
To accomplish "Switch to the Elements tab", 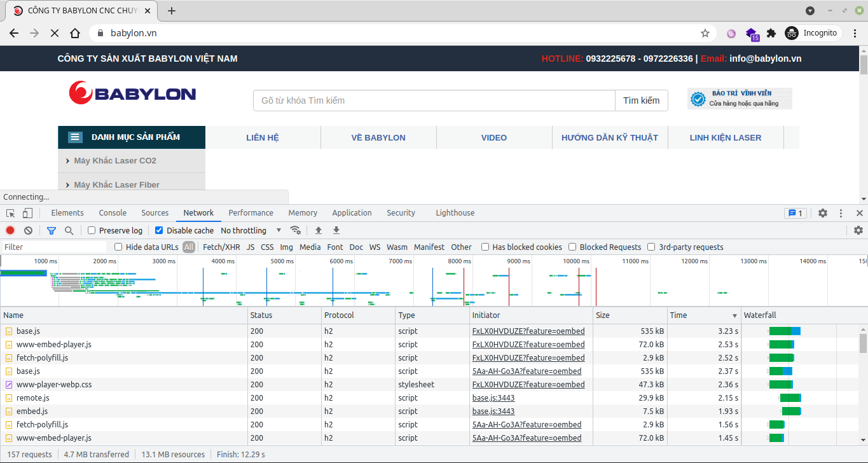I will [67, 213].
